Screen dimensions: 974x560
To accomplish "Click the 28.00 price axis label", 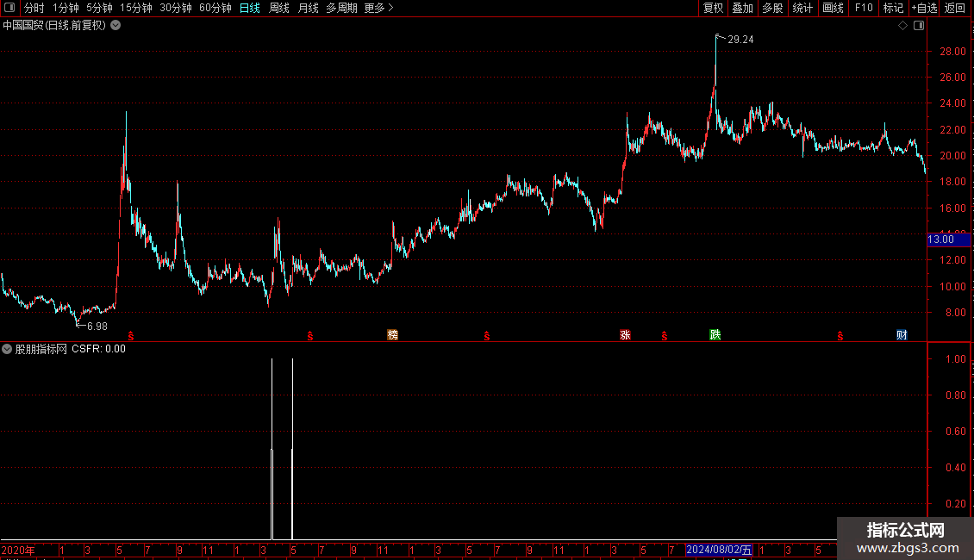I will [952, 52].
